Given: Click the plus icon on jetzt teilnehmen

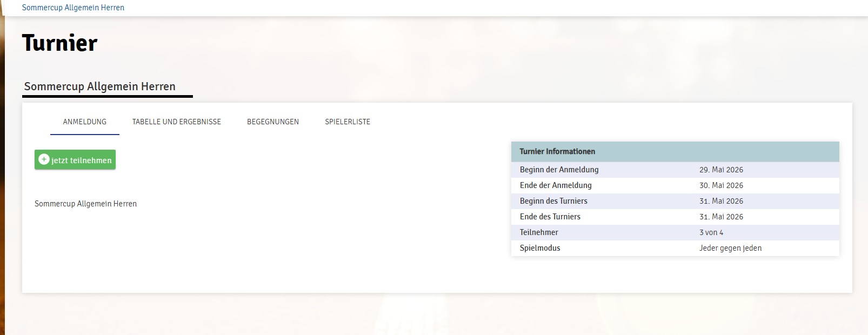Looking at the screenshot, I should click(44, 159).
